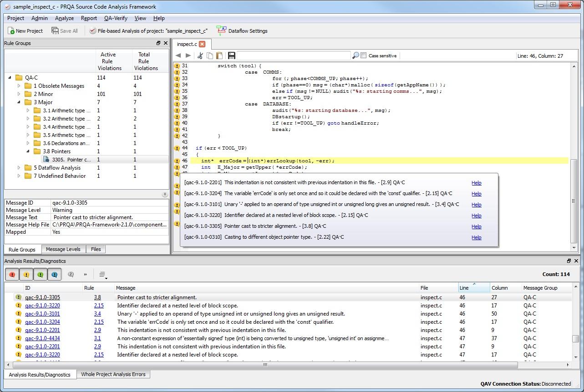584x392 pixels.
Task: Toggle the blue information message filter
Action: pos(54,275)
